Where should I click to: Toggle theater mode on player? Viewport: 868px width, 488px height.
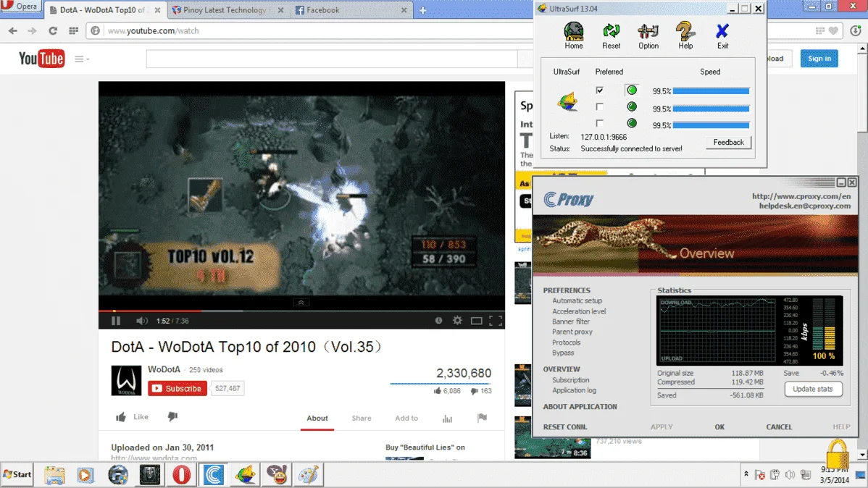[476, 321]
